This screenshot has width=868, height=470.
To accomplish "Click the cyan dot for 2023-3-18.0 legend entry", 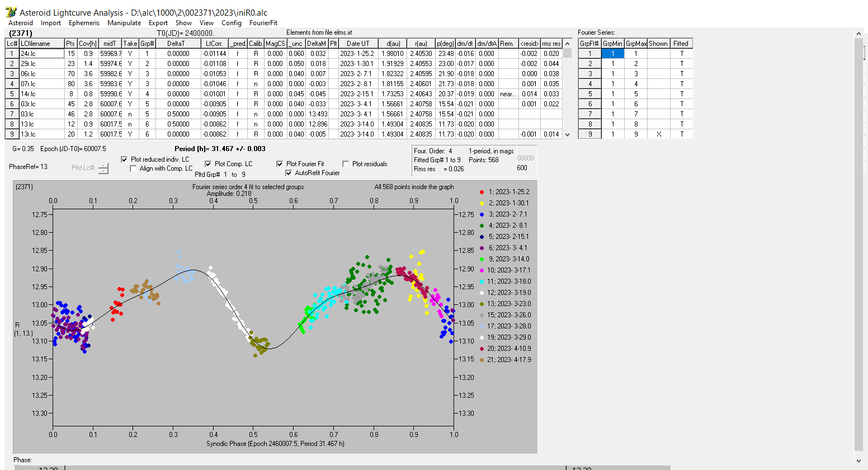I will point(482,281).
